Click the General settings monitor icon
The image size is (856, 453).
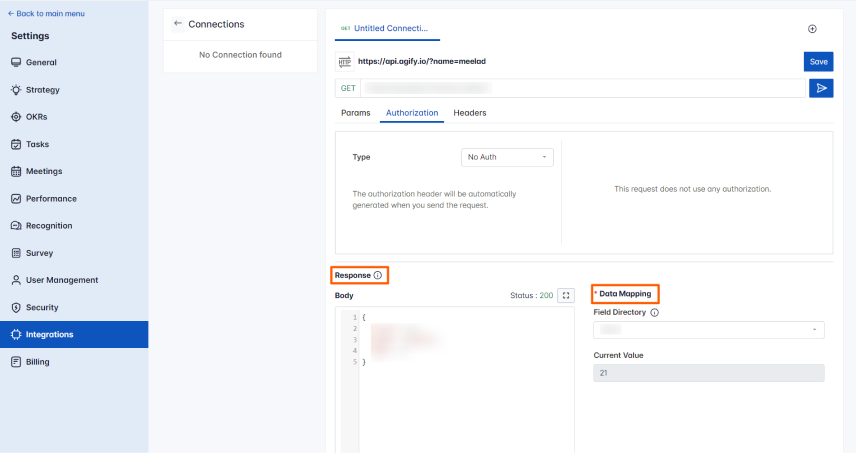(16, 62)
